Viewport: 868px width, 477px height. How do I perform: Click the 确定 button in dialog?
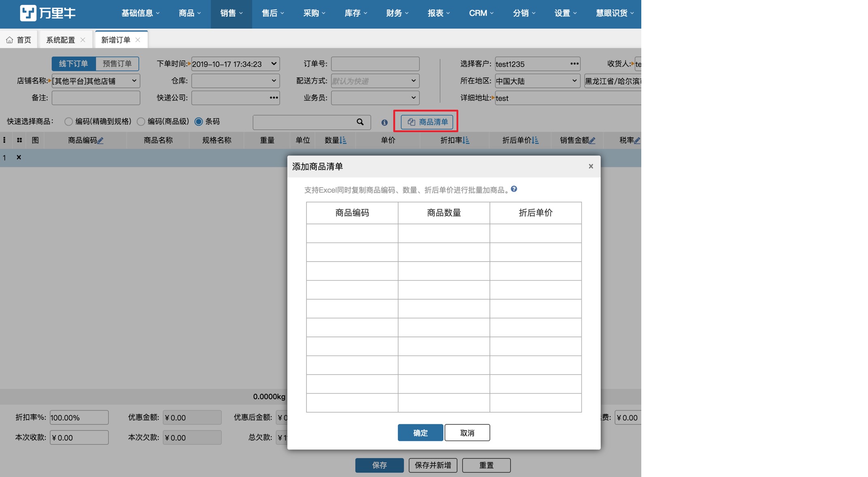click(x=420, y=433)
